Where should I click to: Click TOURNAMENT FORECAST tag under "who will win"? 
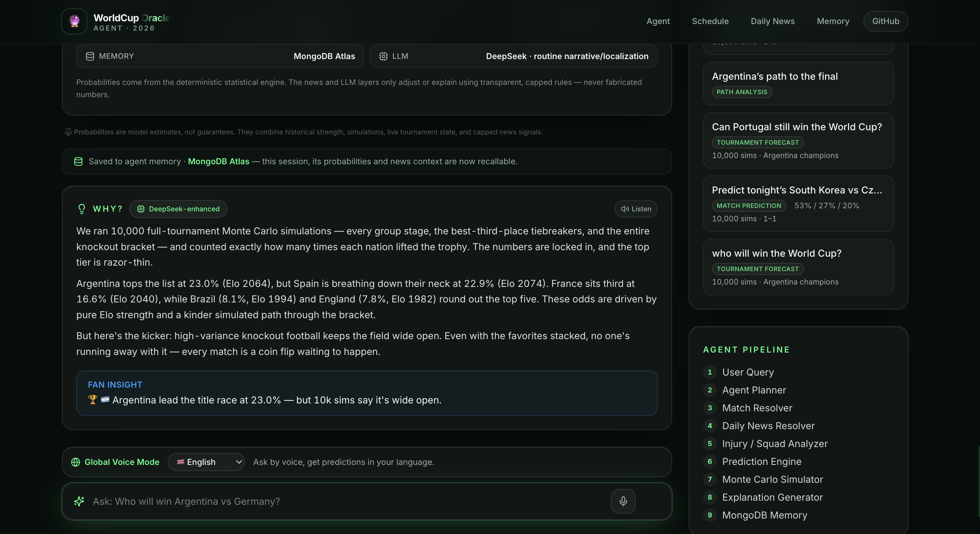click(758, 269)
